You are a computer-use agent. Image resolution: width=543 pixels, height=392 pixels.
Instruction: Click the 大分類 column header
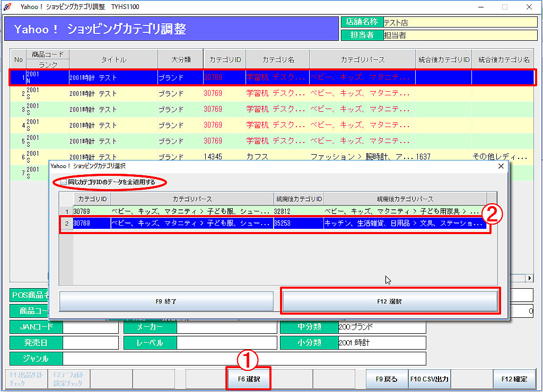pos(181,60)
